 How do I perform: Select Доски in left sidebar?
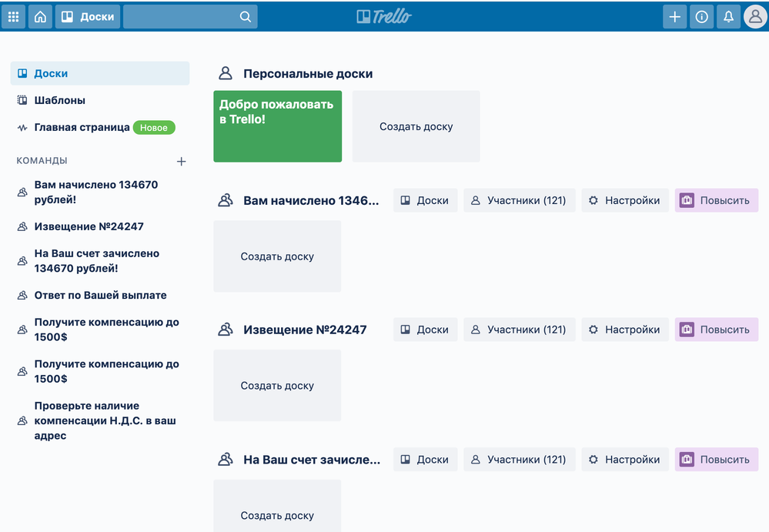click(x=100, y=74)
